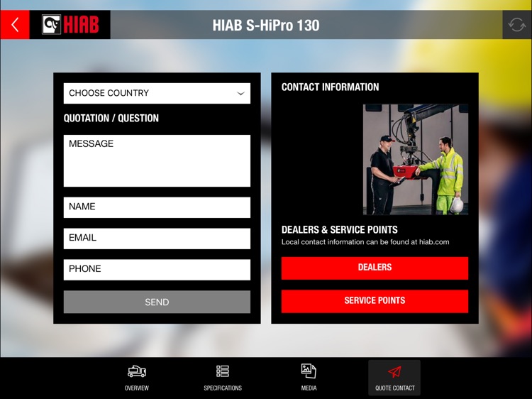The width and height of the screenshot is (532, 399).
Task: Tap the refresh sync icon
Action: pos(516,25)
